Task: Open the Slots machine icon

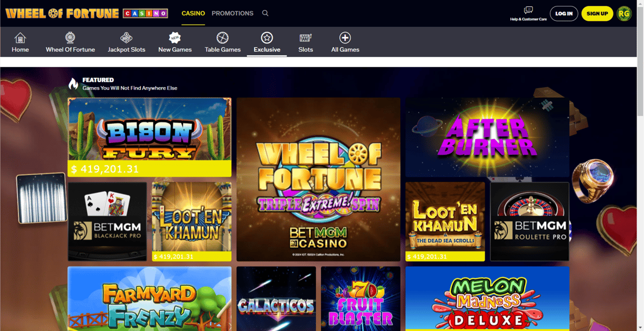Action: [305, 38]
